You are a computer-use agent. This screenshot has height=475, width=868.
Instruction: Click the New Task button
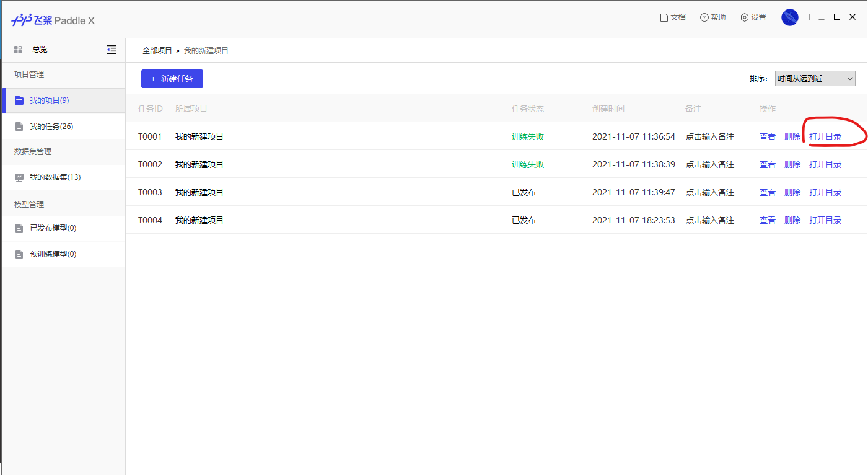tap(172, 79)
